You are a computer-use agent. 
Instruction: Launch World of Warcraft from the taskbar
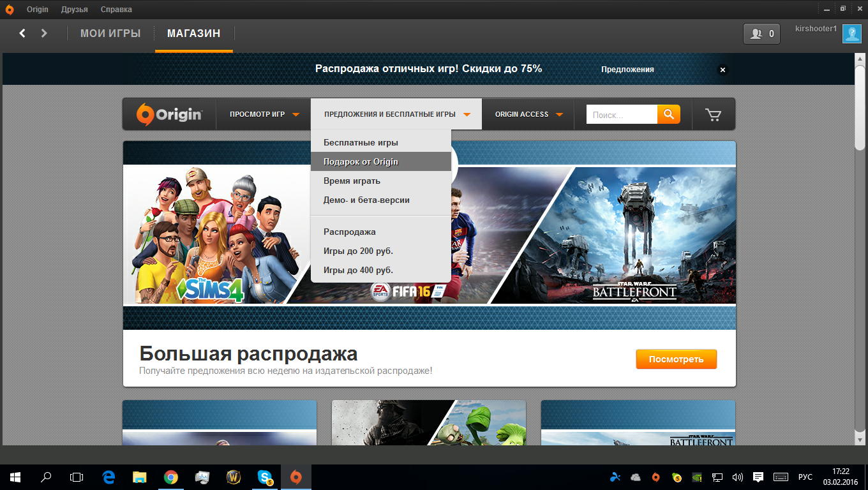coord(233,477)
